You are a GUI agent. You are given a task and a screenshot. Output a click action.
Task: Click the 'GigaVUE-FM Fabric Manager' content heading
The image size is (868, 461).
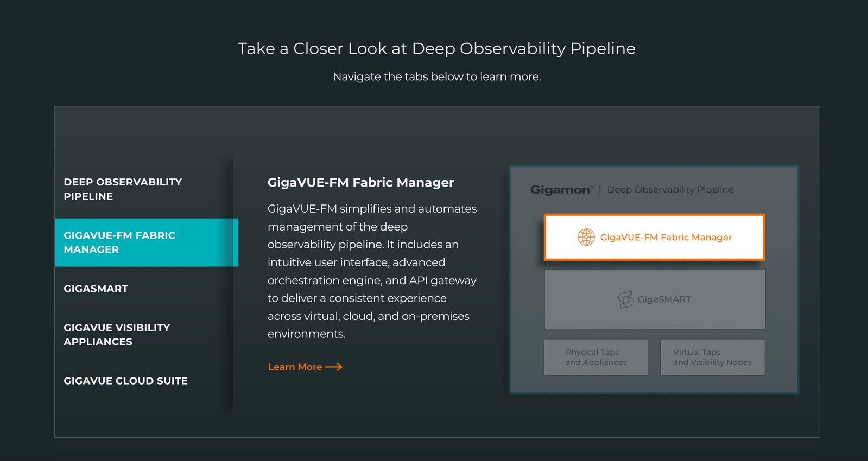[x=360, y=182]
